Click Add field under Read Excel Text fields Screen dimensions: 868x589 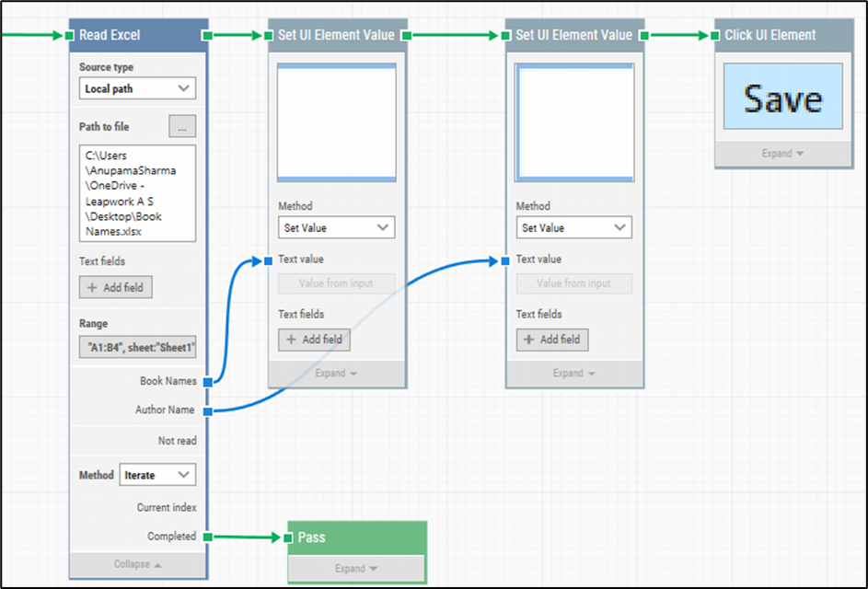(x=115, y=287)
